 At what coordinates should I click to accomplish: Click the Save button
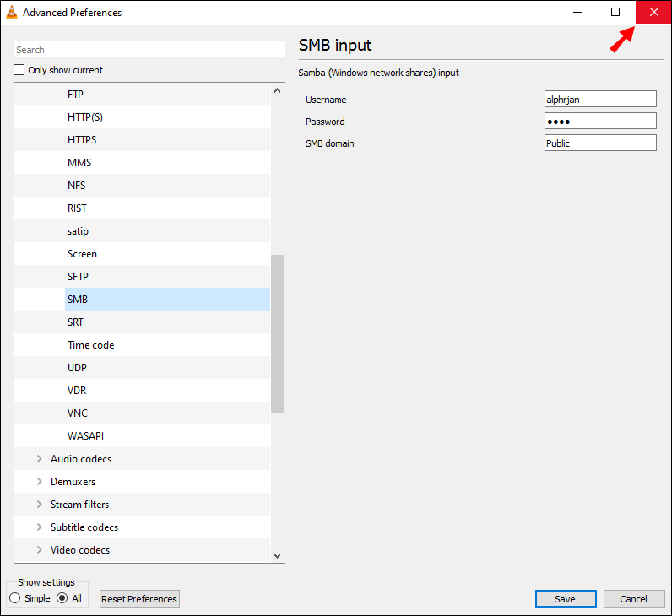tap(566, 598)
